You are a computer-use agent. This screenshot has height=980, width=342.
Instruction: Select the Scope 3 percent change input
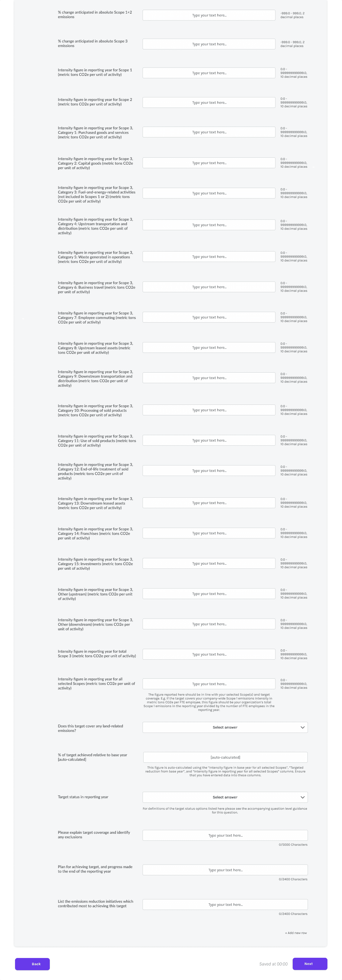[209, 44]
